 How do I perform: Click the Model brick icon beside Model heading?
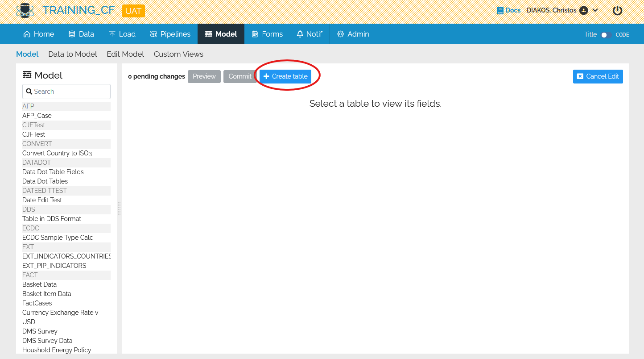click(x=28, y=74)
